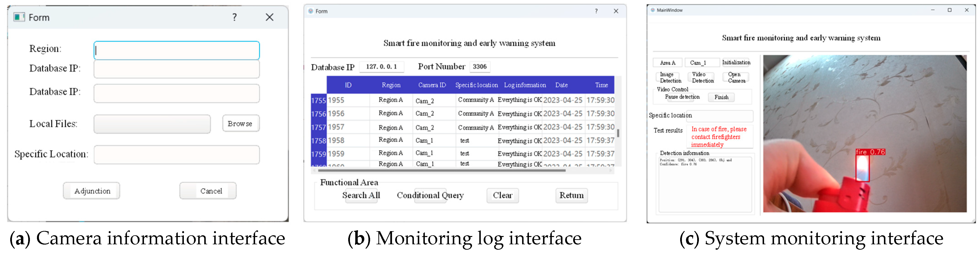Image resolution: width=980 pixels, height=256 pixels.
Task: Click the vertical scrollbar of the log table
Action: click(x=618, y=133)
